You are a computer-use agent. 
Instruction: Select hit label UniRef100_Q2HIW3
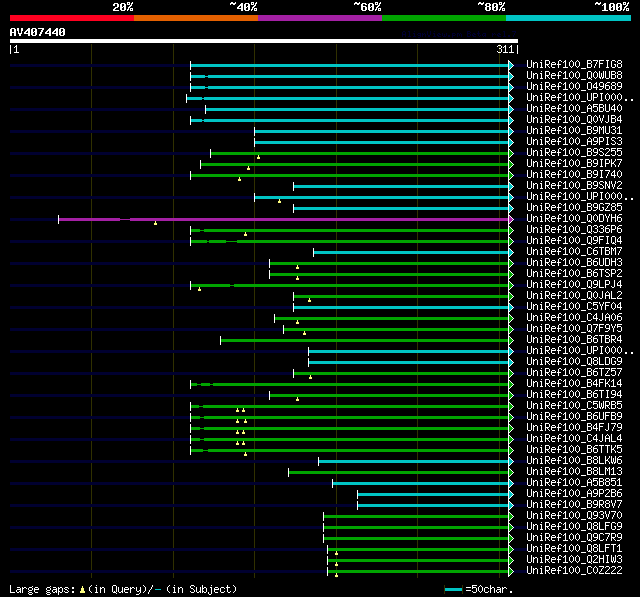574,560
